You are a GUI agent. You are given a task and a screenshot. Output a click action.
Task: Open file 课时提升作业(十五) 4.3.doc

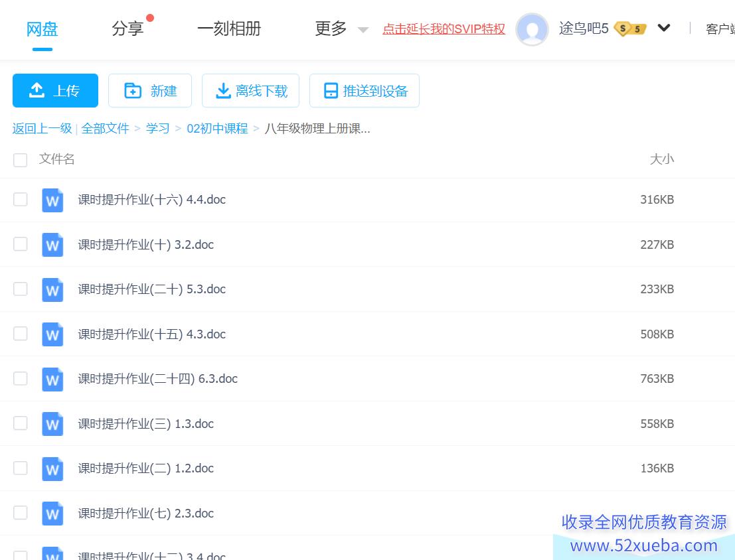click(152, 334)
